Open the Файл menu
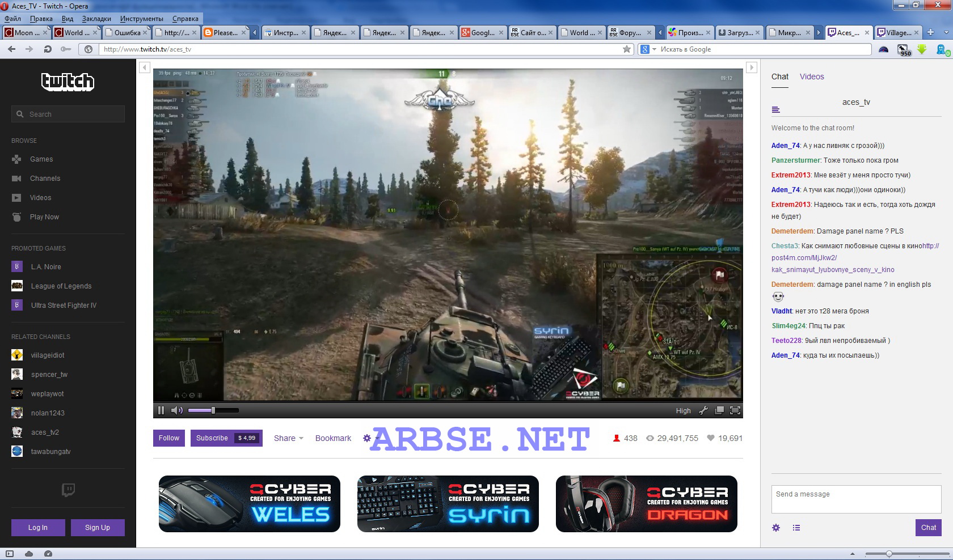 click(12, 19)
